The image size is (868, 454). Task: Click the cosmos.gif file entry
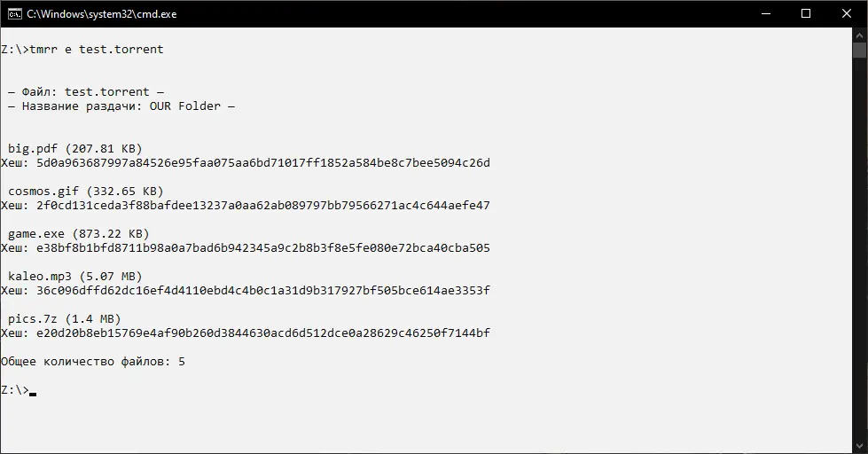click(86, 191)
